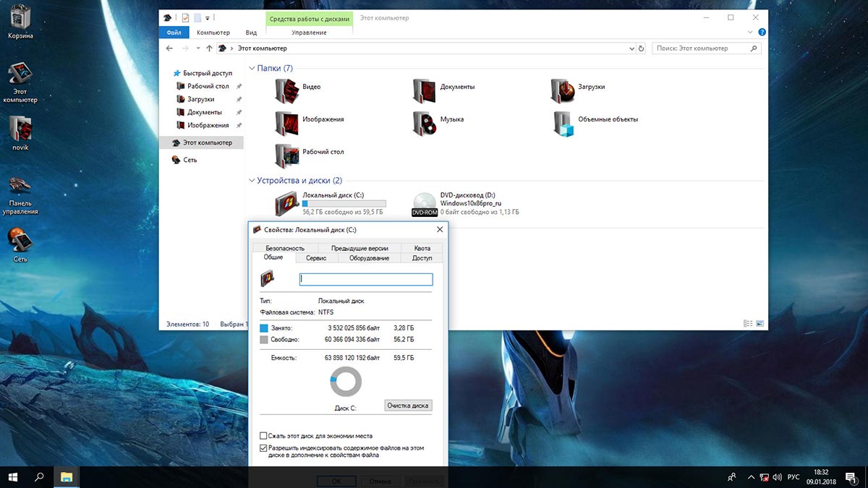
Task: Click the refresh button beside address bar
Action: click(x=641, y=48)
